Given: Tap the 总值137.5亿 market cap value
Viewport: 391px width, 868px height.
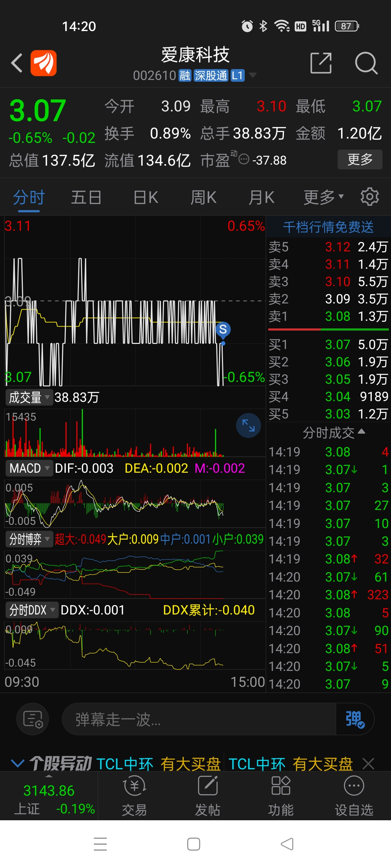Looking at the screenshot, I should (x=52, y=160).
